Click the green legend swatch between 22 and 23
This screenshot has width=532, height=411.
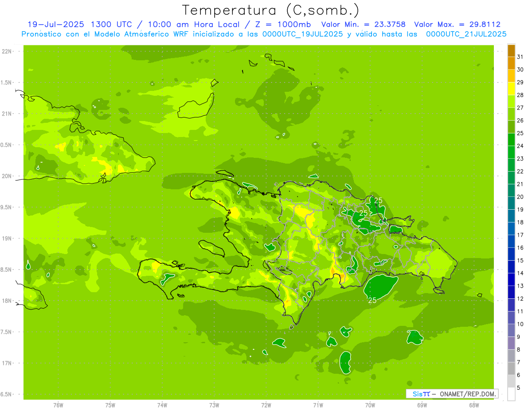[511, 165]
